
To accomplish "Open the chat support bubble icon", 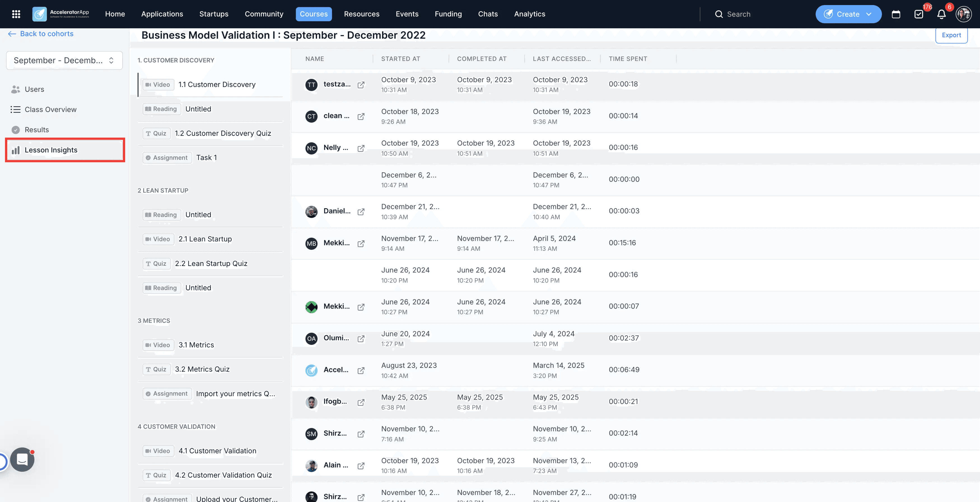I will pos(22,459).
